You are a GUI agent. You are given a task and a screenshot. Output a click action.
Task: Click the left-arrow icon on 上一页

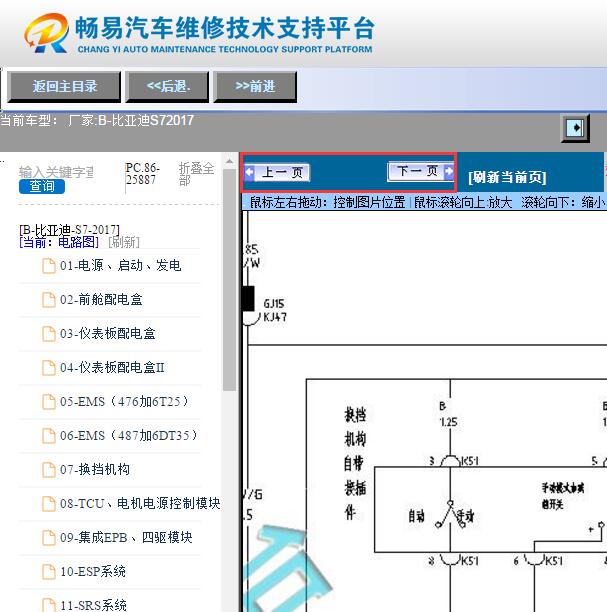[249, 172]
